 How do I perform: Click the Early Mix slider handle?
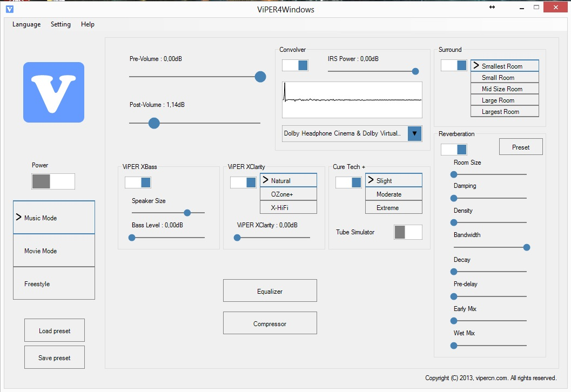click(x=454, y=321)
